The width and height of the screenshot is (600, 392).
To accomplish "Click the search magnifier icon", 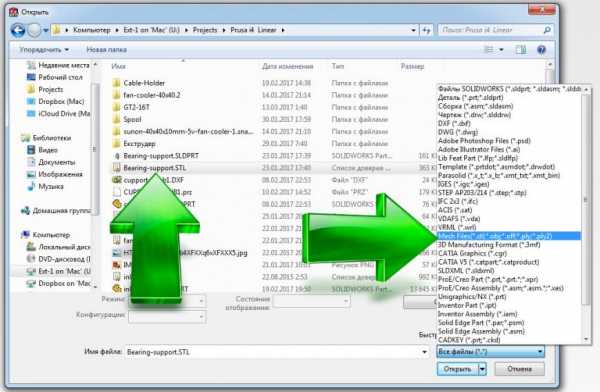I will (547, 30).
